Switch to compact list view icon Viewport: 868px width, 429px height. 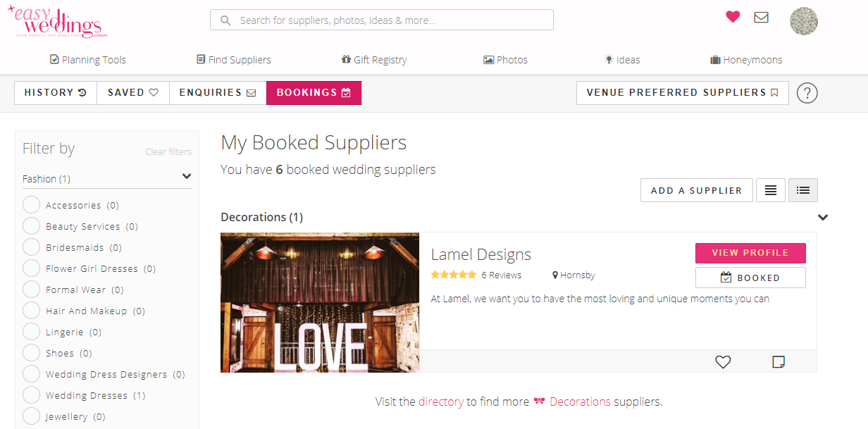[x=771, y=190]
